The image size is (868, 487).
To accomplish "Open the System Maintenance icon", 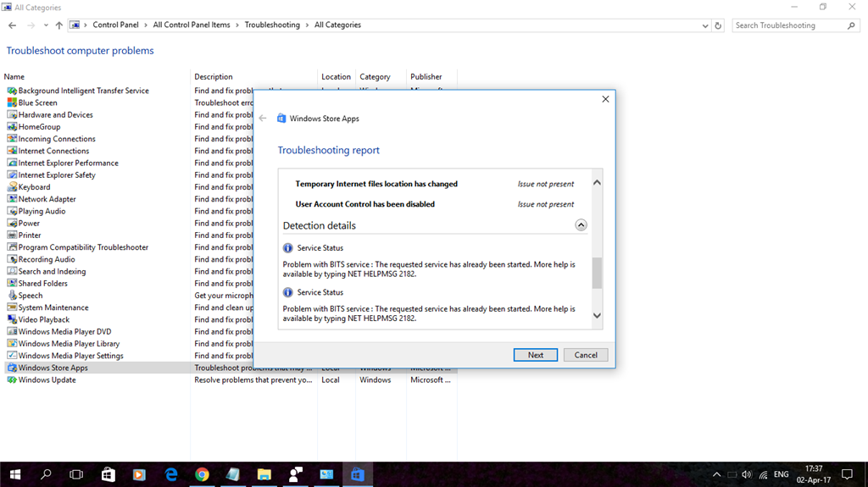I will [12, 307].
